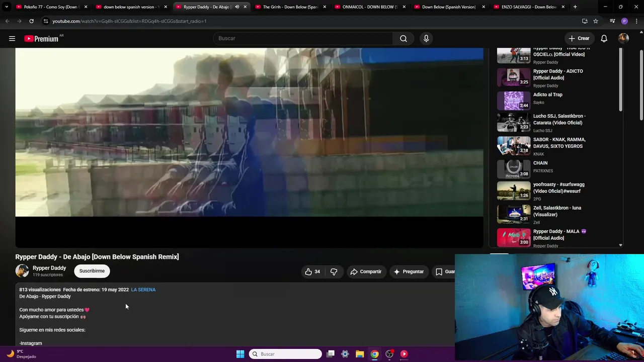
Task: Click video title Rypper Daddy - De Abajo
Action: pos(97,256)
